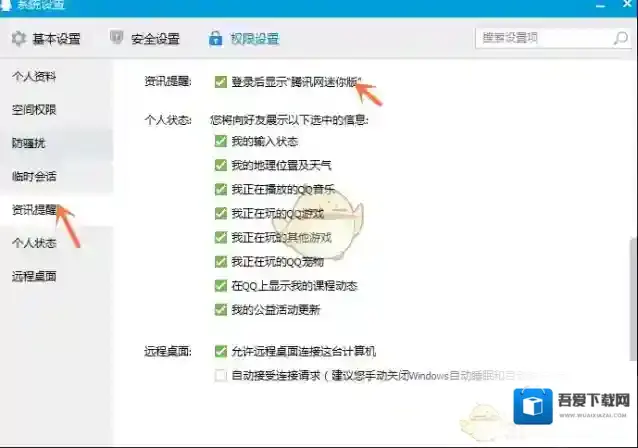Switch to the 安全设置 tab
The image size is (638, 448).
click(x=145, y=39)
